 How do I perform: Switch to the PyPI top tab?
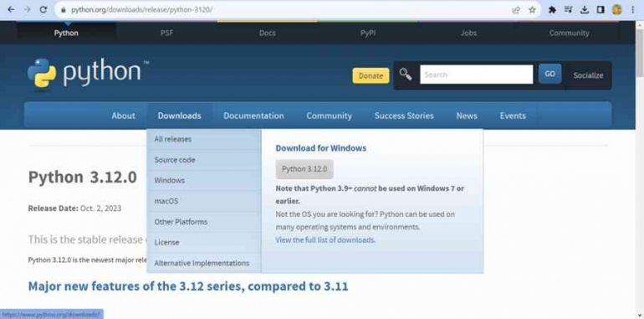coord(368,33)
